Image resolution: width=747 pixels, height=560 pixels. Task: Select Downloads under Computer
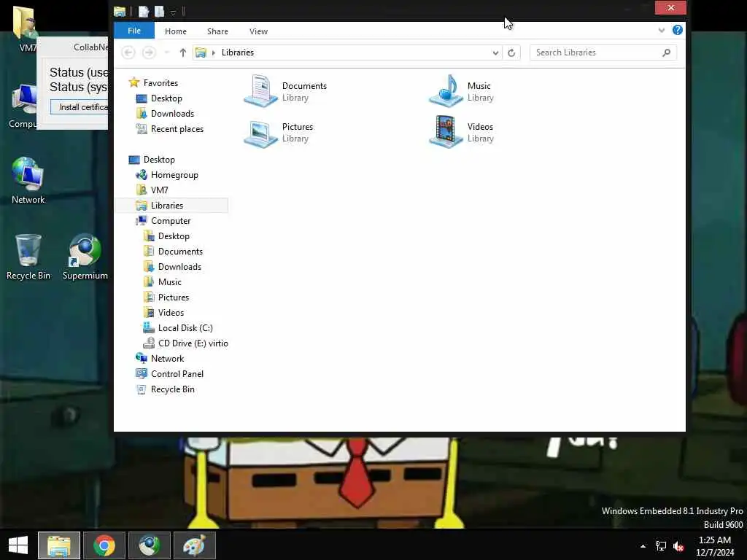pyautogui.click(x=179, y=267)
